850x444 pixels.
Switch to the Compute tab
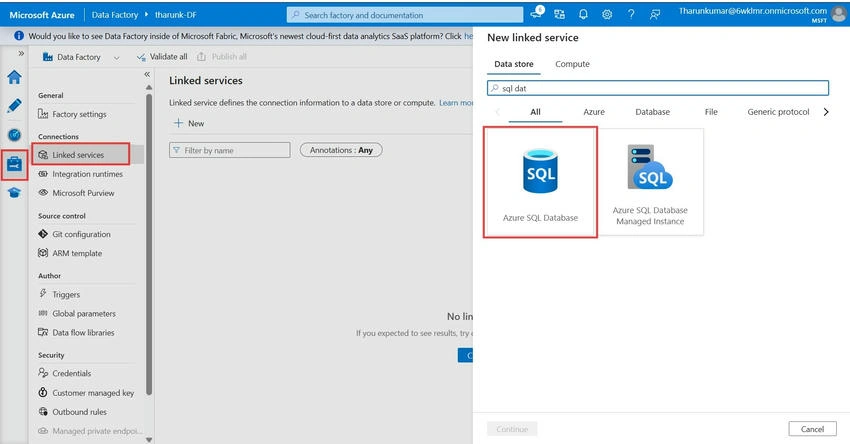click(x=572, y=64)
